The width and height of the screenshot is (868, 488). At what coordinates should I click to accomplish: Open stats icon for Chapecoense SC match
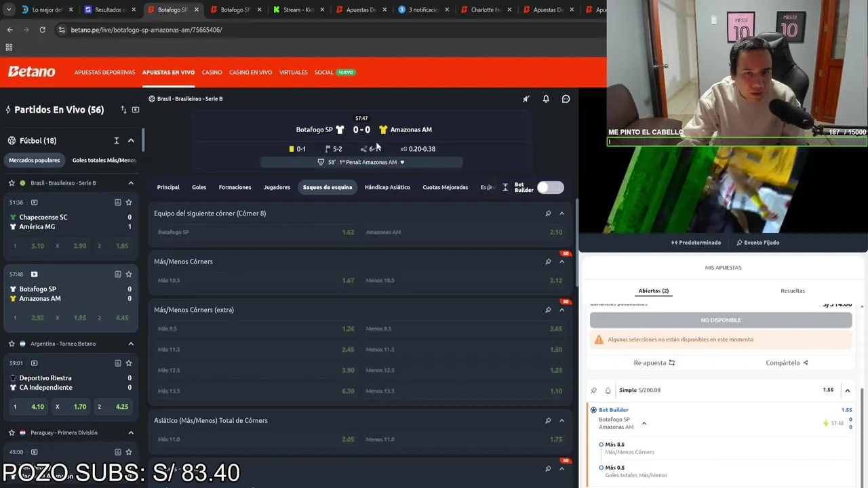tap(117, 202)
